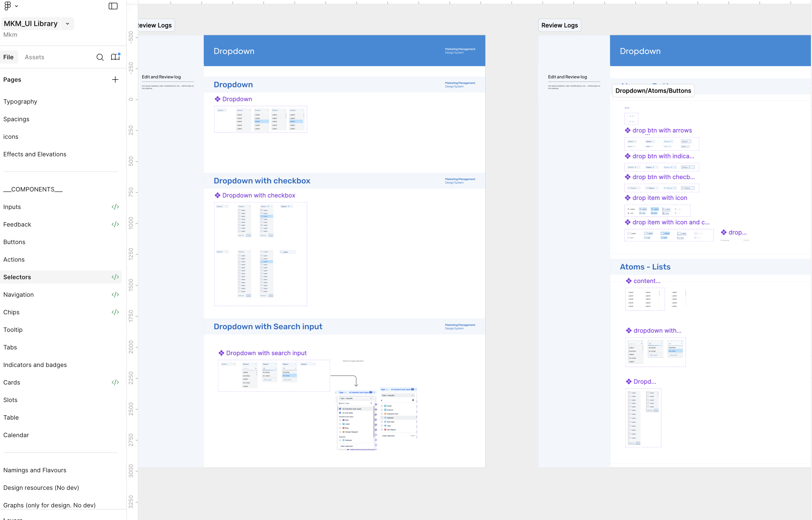812x520 pixels.
Task: Click the dev code icon next to Navigation
Action: coord(115,295)
